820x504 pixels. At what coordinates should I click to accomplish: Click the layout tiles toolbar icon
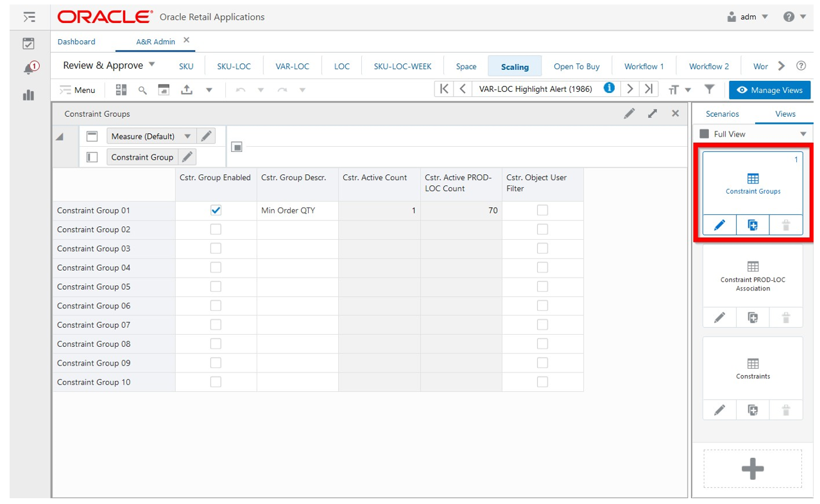coord(121,90)
